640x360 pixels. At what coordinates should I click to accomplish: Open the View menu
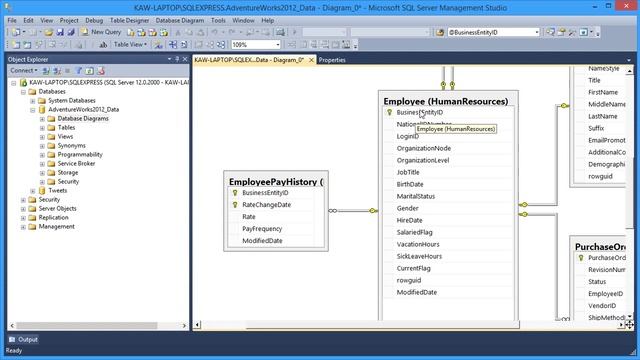tap(46, 20)
